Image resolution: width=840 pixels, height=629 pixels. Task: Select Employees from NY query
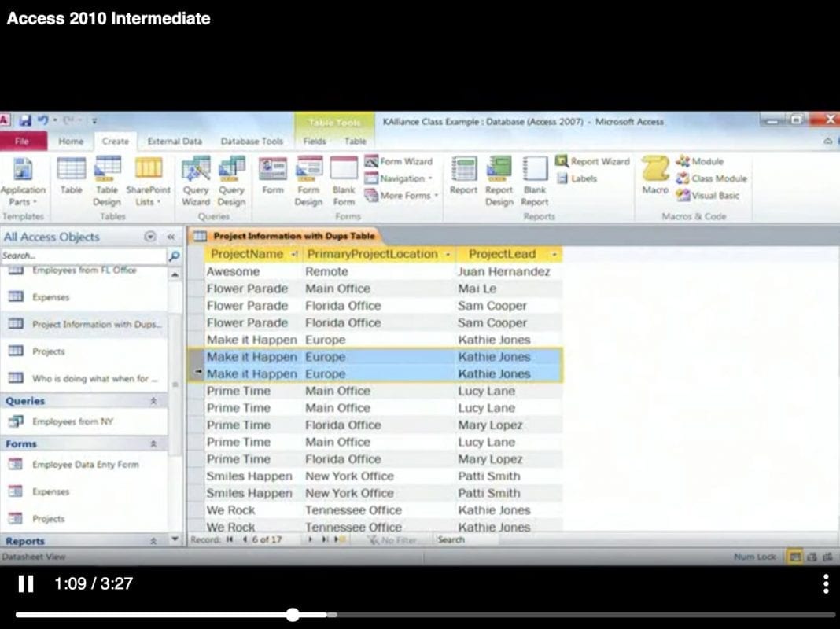[x=84, y=422]
